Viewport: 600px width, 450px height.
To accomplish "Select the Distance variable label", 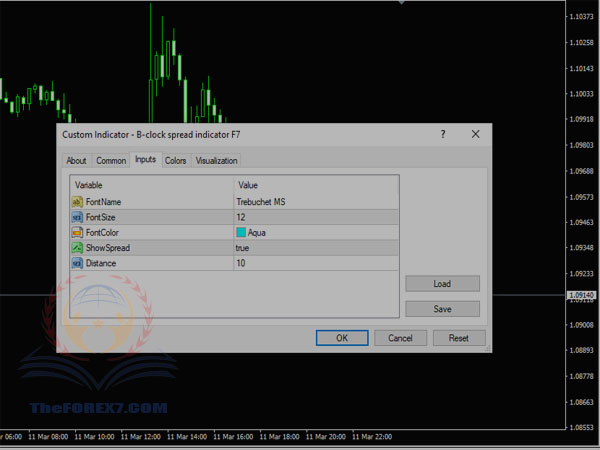I will (101, 263).
